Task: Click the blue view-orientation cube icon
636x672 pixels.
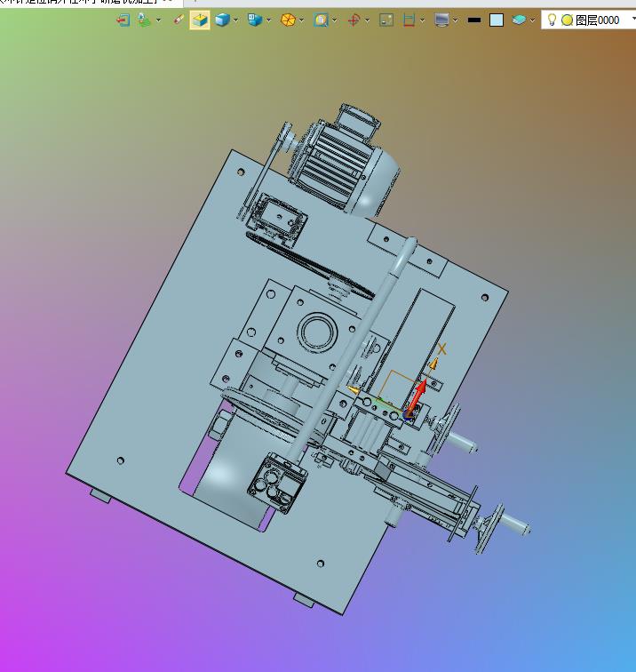Action: click(255, 20)
